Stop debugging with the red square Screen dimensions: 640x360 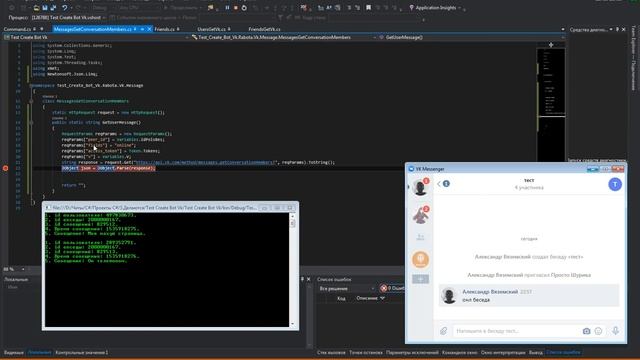(x=236, y=8)
